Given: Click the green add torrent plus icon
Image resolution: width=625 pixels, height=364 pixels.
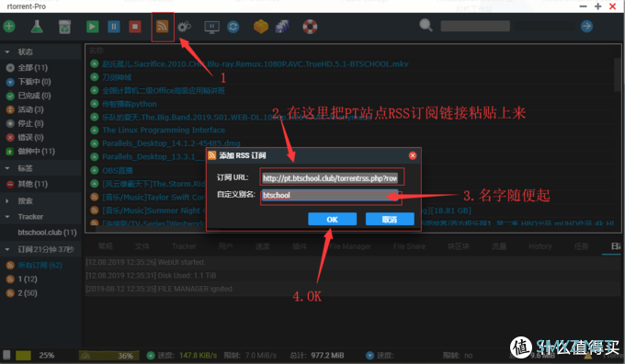Looking at the screenshot, I should (x=9, y=27).
